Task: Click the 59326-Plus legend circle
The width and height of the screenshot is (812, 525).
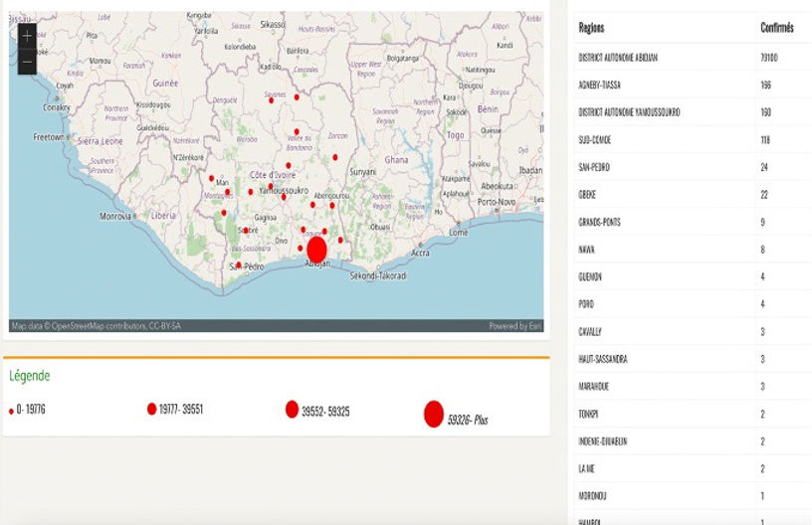Action: point(433,414)
